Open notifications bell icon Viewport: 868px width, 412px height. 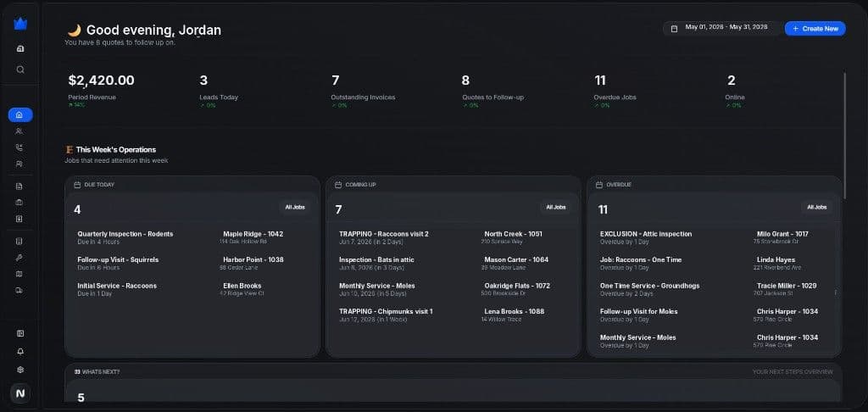(x=20, y=352)
